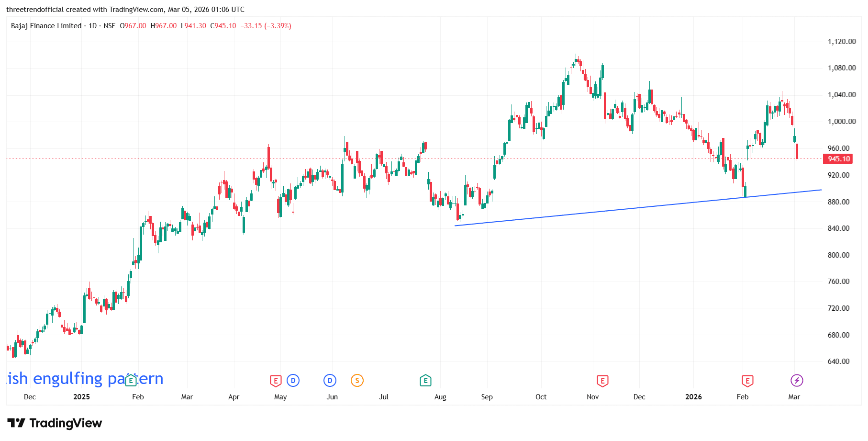Click the '1,040.00' price axis label

pyautogui.click(x=842, y=95)
